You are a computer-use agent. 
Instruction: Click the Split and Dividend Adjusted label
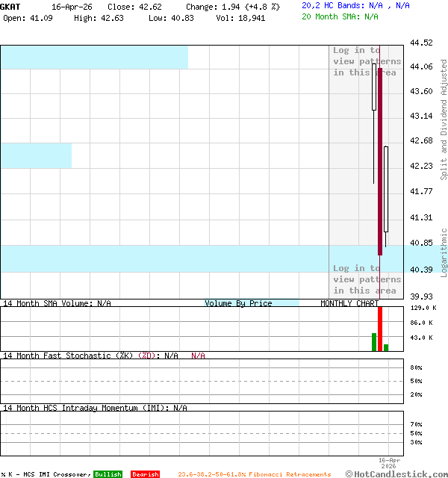click(444, 119)
